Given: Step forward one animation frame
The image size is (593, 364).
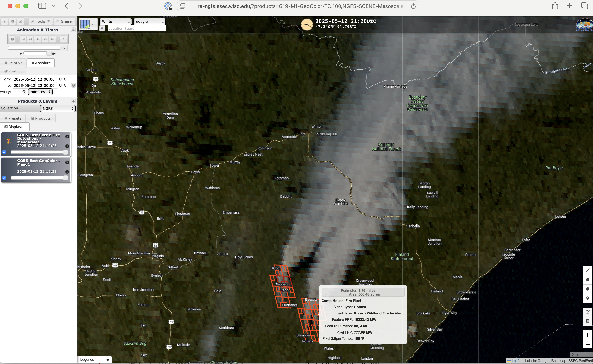Looking at the screenshot, I should 45,39.
